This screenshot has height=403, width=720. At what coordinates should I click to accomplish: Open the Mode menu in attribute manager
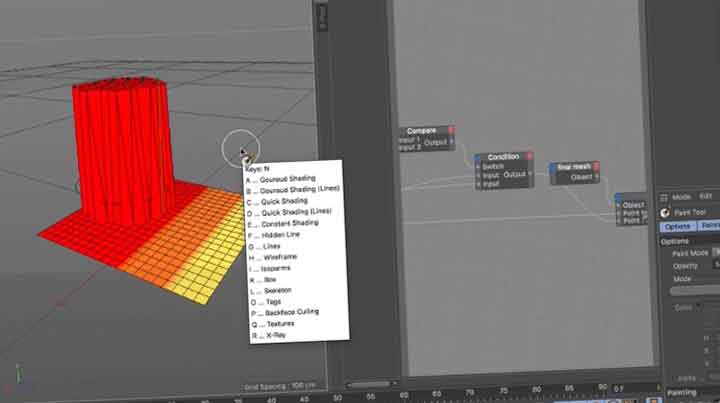680,197
